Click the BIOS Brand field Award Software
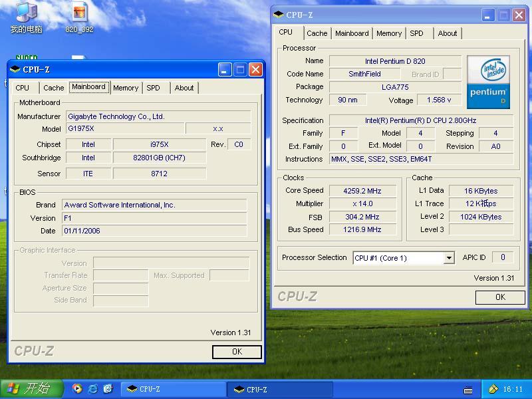The height and width of the screenshot is (399, 532). (x=154, y=205)
